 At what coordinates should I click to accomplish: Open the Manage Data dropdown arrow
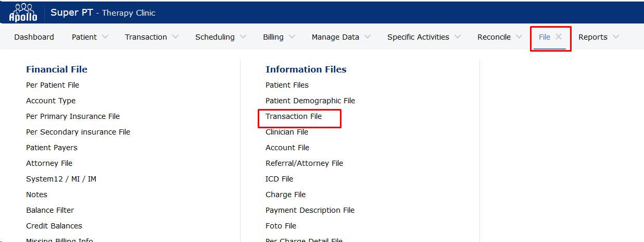[x=368, y=37]
